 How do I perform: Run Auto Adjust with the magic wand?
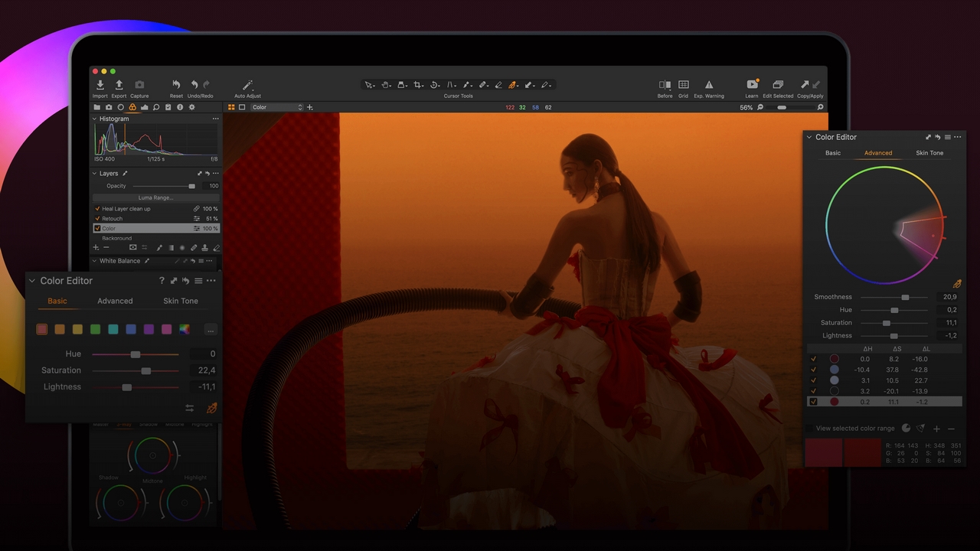[247, 85]
